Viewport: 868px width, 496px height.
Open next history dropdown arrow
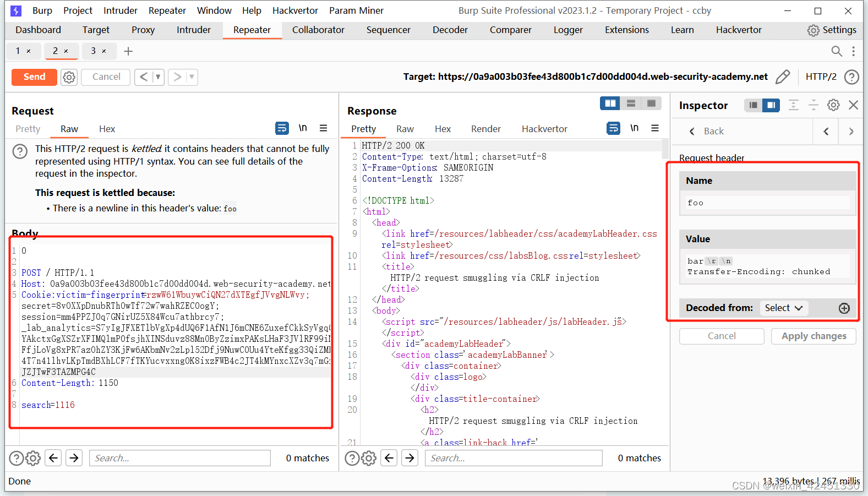[192, 77]
